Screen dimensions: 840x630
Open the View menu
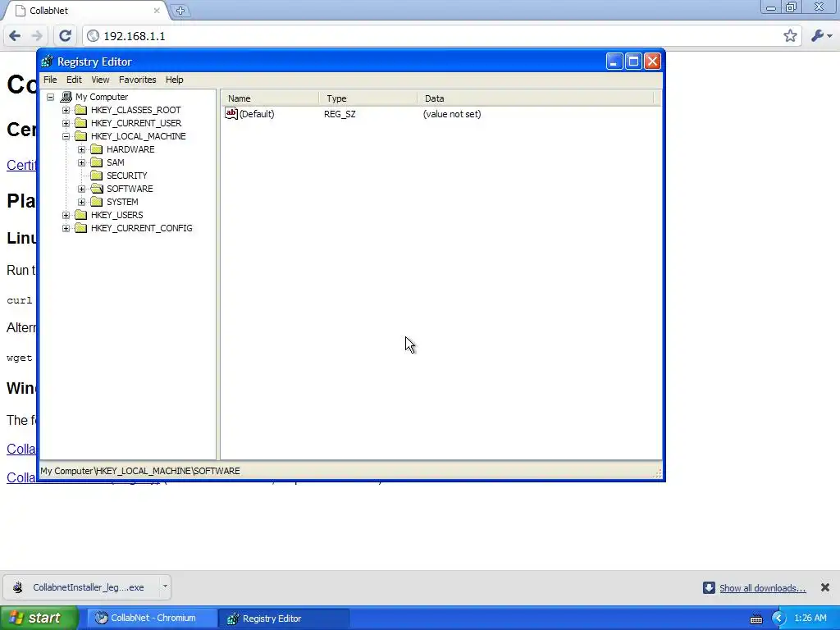[x=100, y=80]
